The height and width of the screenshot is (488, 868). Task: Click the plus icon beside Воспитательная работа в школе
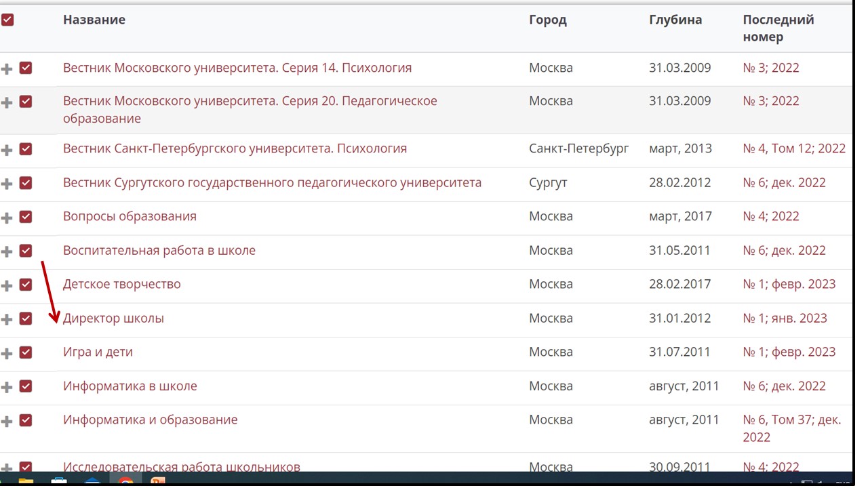tap(7, 251)
